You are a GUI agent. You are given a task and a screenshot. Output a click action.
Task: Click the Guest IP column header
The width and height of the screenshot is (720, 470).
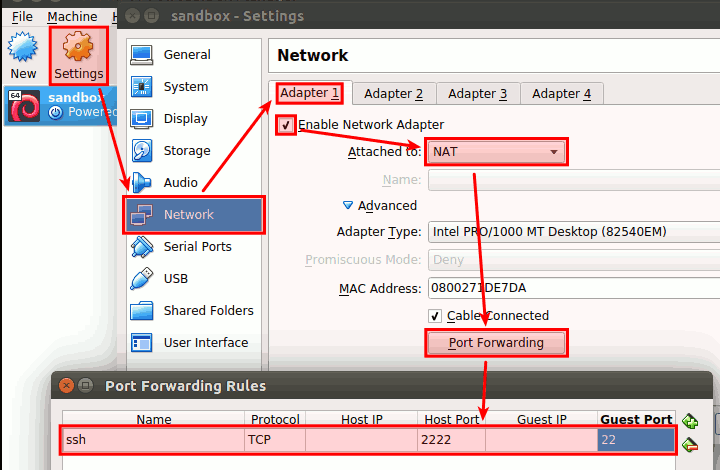[541, 419]
